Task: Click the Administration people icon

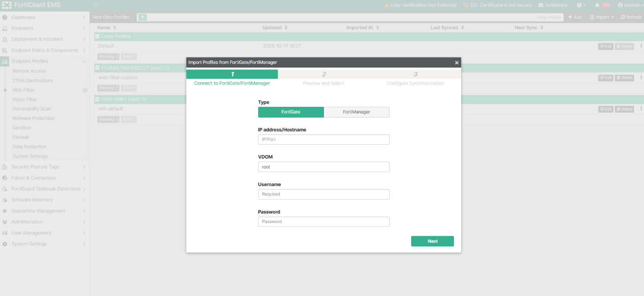Action: click(x=5, y=222)
